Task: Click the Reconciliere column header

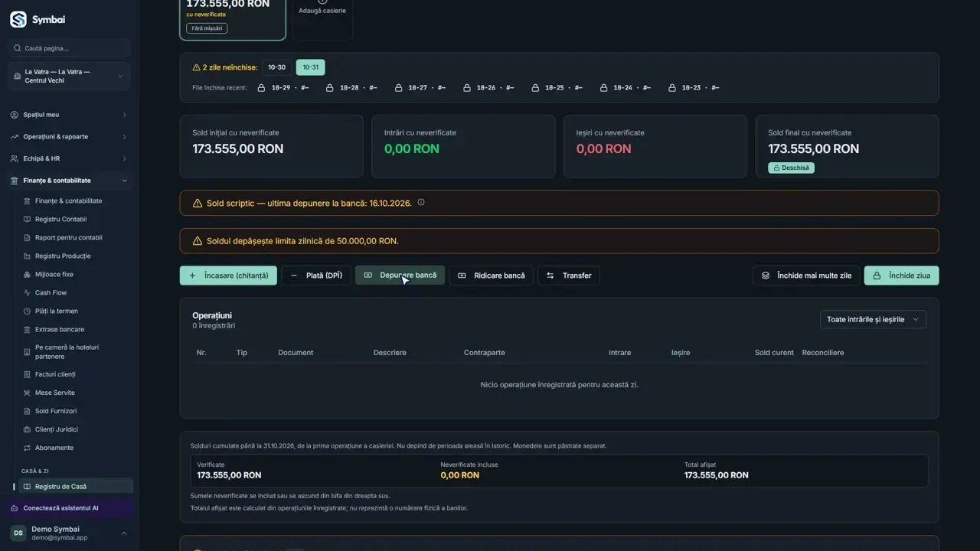Action: 823,353
